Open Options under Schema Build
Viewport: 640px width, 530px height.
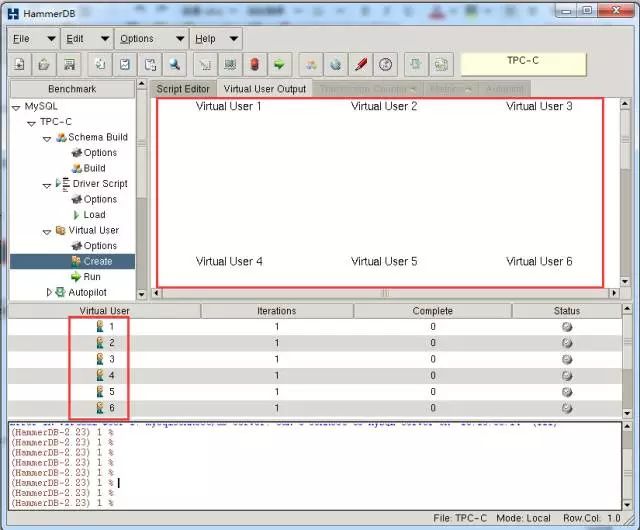click(x=100, y=153)
